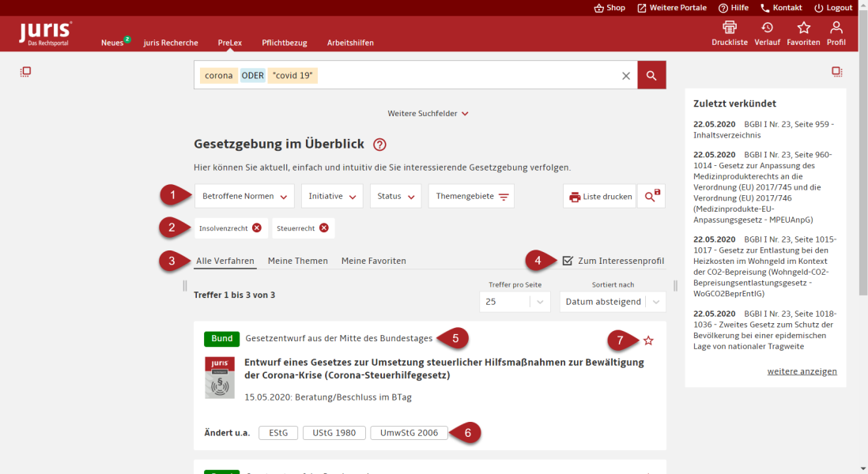Remove the Insolvenzrecht filter chip
This screenshot has width=868, height=474.
click(x=257, y=228)
